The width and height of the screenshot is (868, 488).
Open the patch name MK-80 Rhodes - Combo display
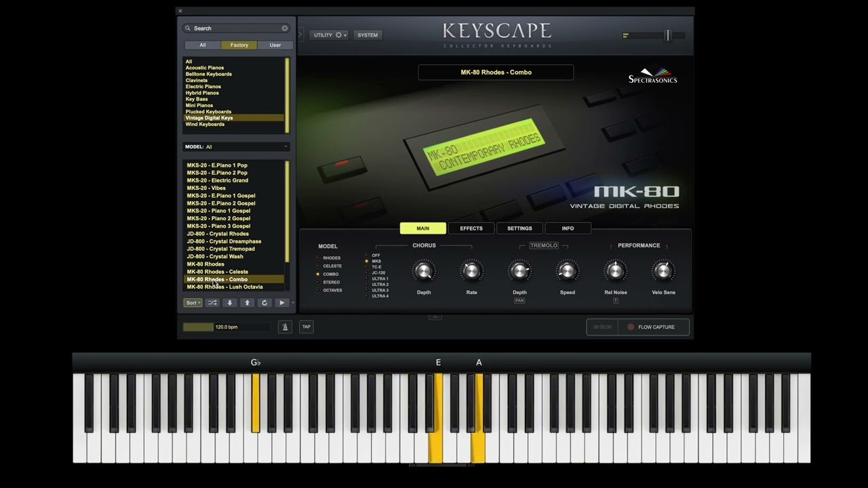pyautogui.click(x=496, y=73)
